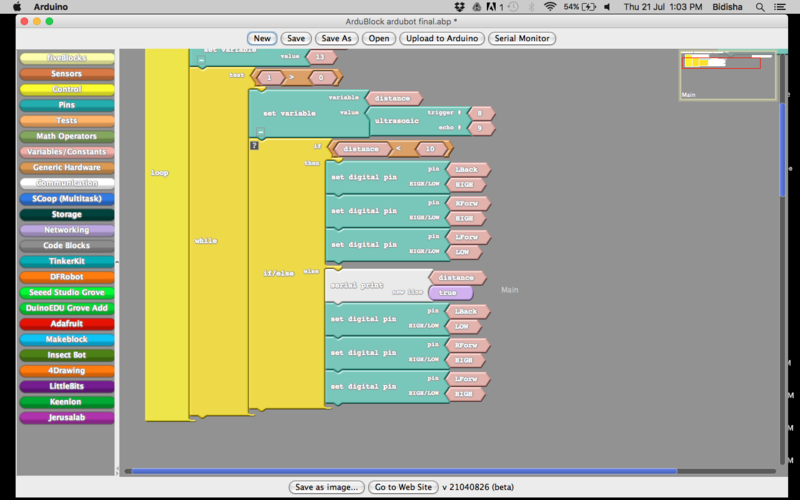Image resolution: width=800 pixels, height=500 pixels.
Task: Open the Wi-Fi status icon
Action: [x=549, y=6]
